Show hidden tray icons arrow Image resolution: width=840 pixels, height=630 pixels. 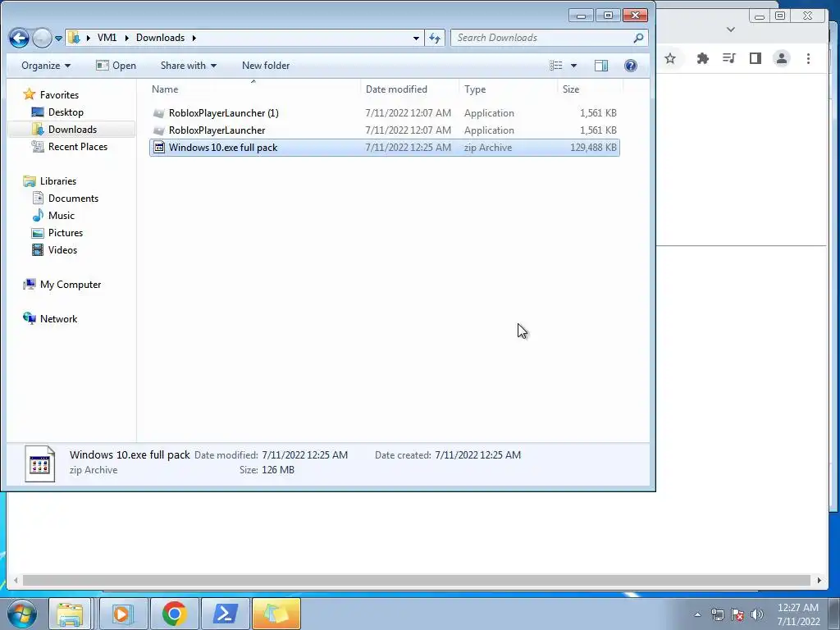[697, 614]
